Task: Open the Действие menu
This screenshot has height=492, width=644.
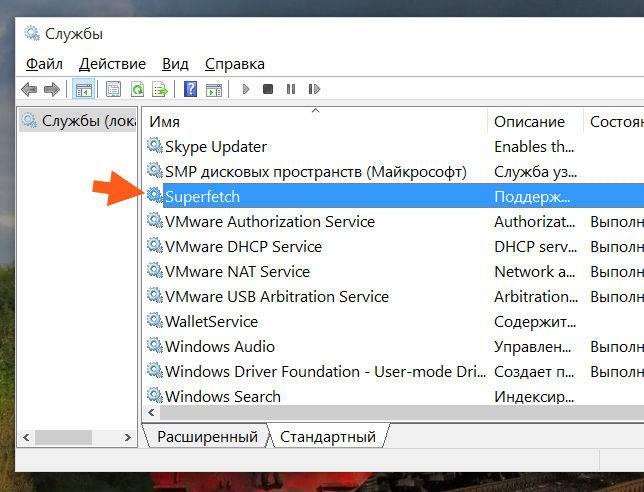Action: click(x=113, y=64)
